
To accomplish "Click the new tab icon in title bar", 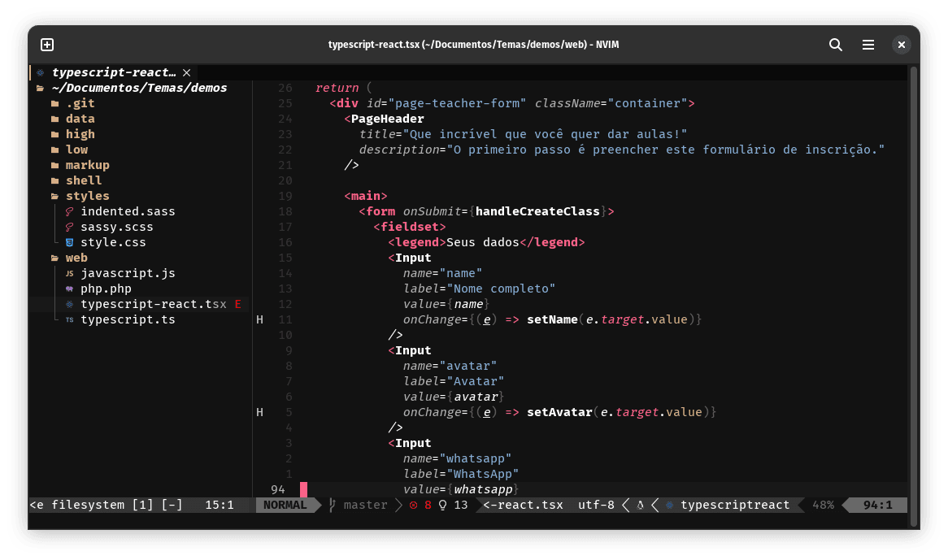I will point(47,45).
